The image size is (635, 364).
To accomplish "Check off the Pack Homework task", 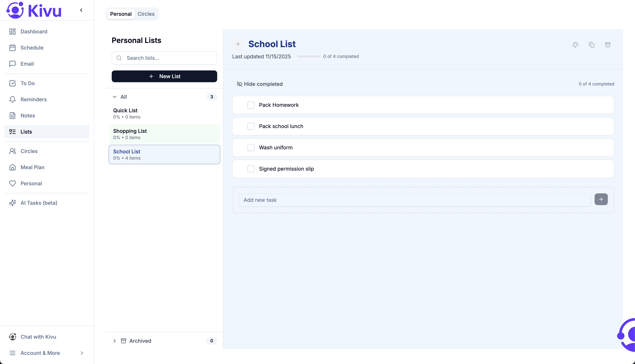I will tap(251, 105).
